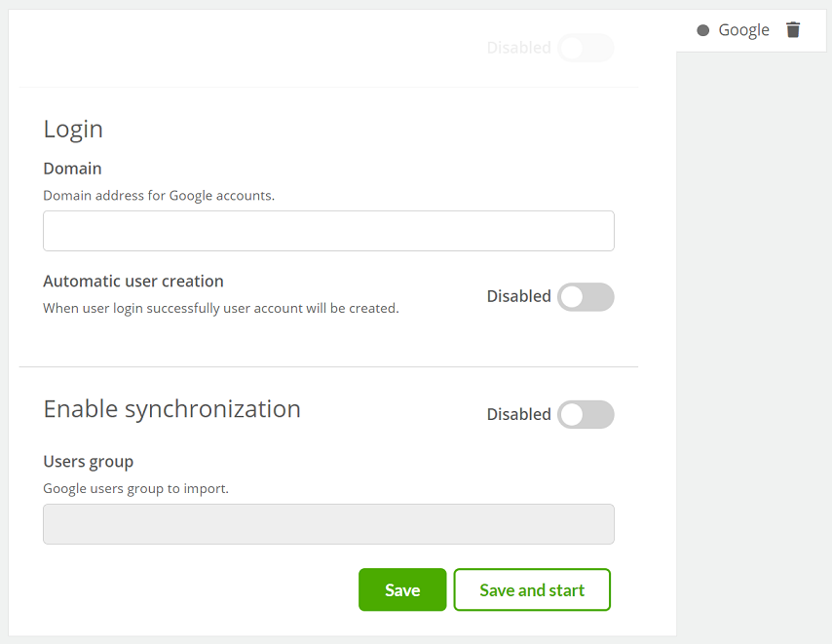Click the Enable synchronization heading
This screenshot has width=832, height=644.
coord(171,409)
